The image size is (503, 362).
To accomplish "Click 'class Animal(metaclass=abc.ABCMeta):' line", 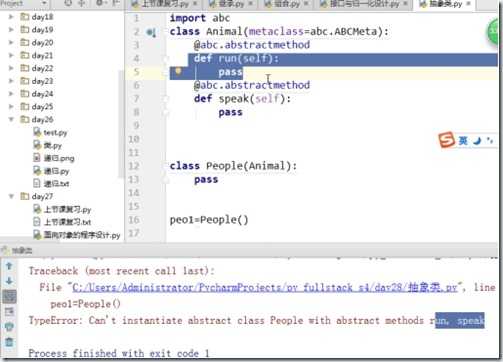I will (x=279, y=32).
